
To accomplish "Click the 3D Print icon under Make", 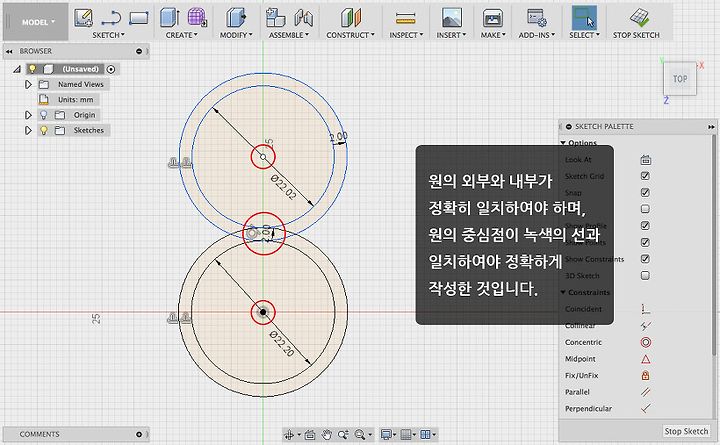I will 493,18.
